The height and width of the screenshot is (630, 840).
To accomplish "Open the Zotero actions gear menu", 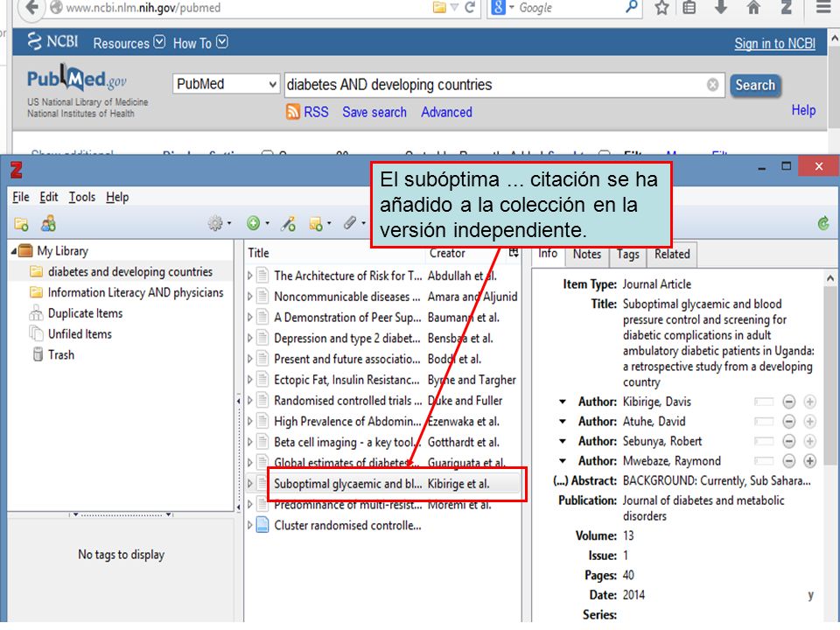I will pyautogui.click(x=219, y=223).
